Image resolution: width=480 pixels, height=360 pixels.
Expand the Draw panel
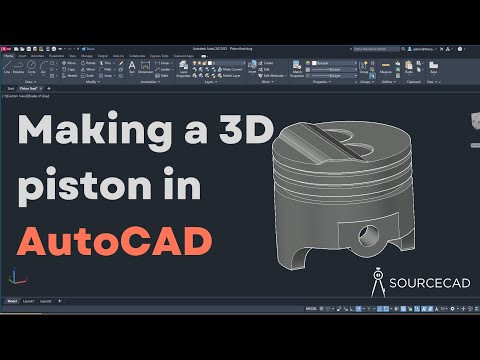pos(31,82)
